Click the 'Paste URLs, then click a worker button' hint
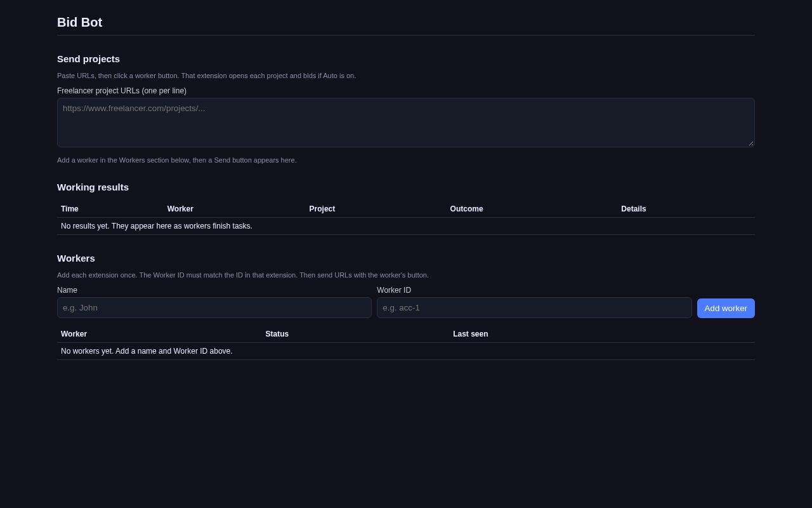The image size is (812, 508). (206, 76)
